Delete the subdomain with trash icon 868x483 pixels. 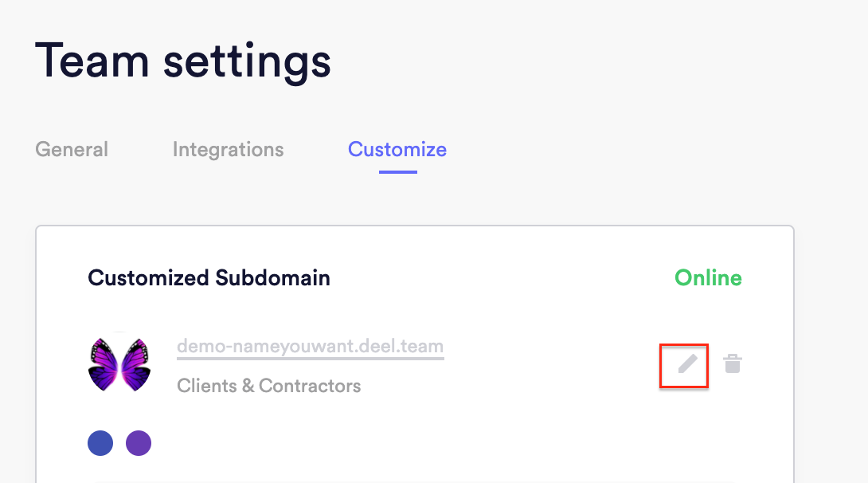pyautogui.click(x=733, y=364)
